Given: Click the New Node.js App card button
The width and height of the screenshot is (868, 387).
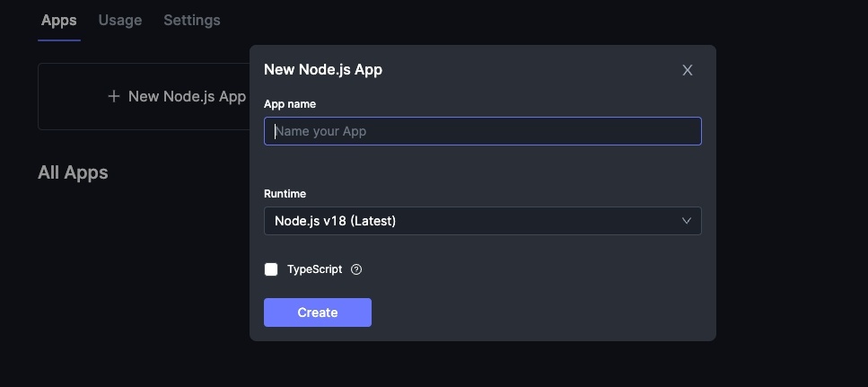Looking at the screenshot, I should point(144,96).
